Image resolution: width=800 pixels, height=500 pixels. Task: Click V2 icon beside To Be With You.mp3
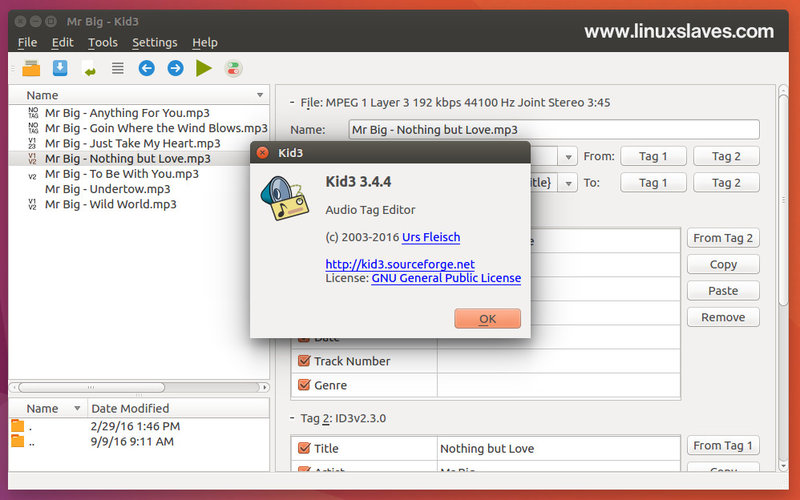coord(33,177)
